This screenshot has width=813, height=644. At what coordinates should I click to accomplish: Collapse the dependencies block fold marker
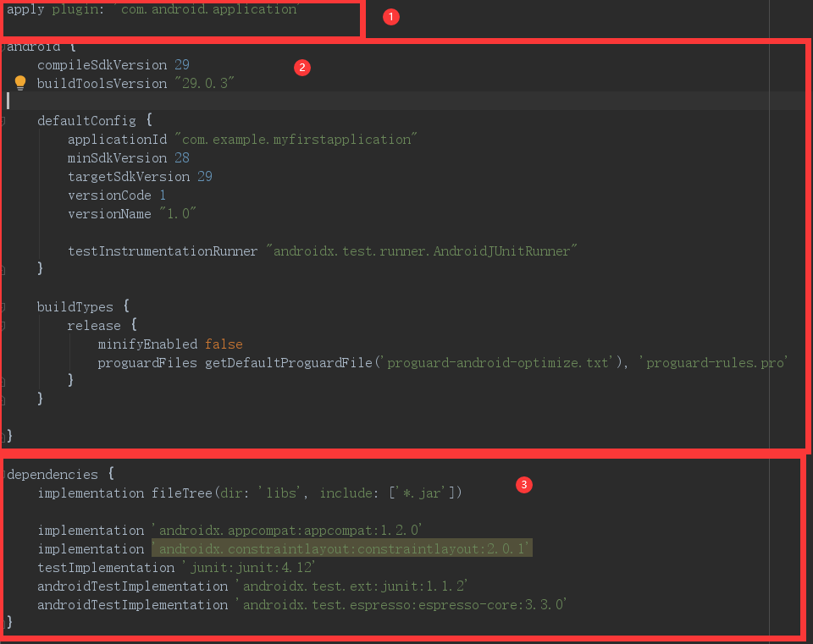click(3, 474)
